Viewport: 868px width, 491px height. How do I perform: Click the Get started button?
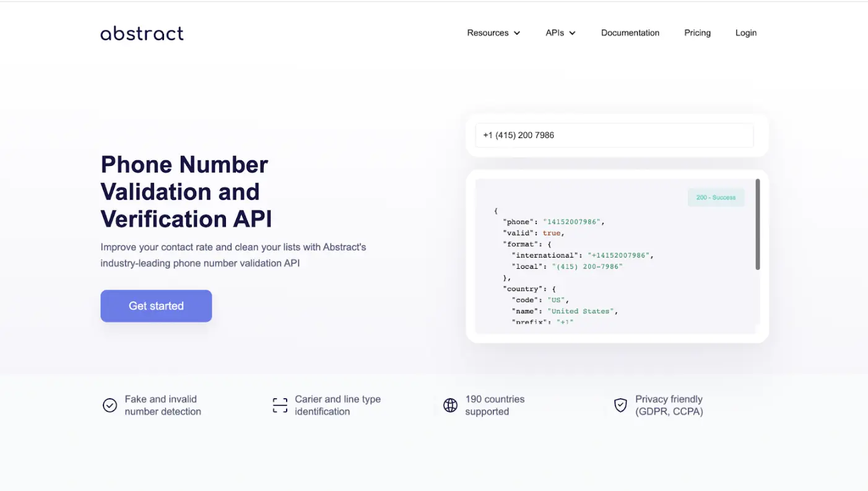tap(156, 306)
